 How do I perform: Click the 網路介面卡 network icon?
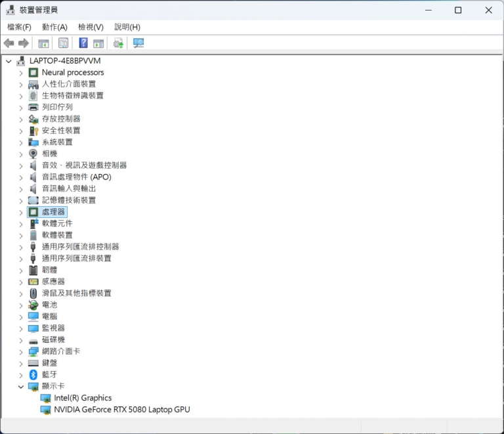click(33, 351)
